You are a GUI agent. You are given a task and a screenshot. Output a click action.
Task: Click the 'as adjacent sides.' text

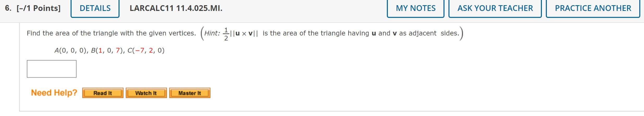(429, 33)
